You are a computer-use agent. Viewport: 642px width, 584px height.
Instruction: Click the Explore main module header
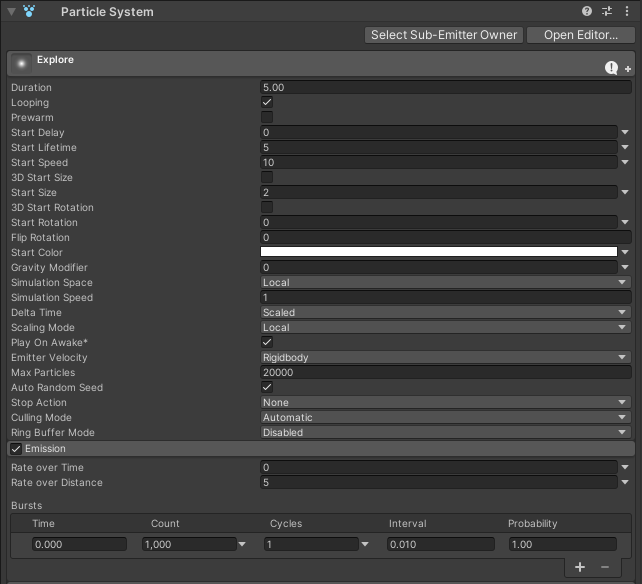pos(321,63)
